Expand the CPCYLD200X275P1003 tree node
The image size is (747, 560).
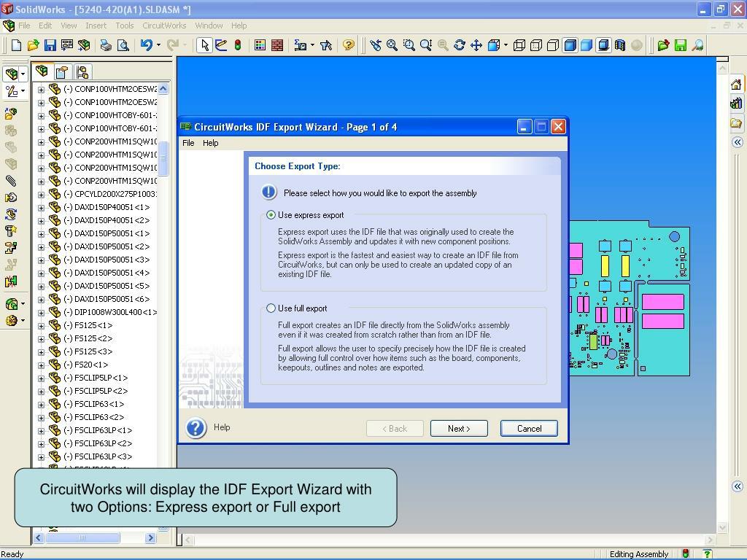click(41, 194)
